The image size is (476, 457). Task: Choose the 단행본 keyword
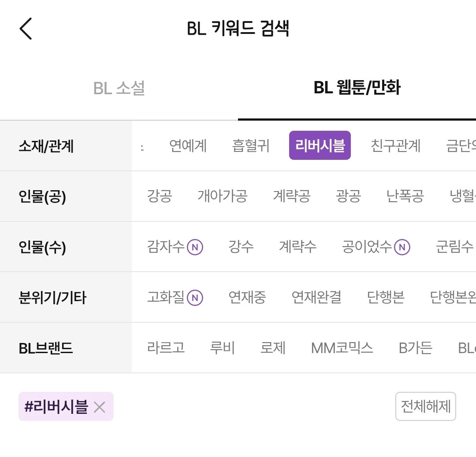pos(386,297)
